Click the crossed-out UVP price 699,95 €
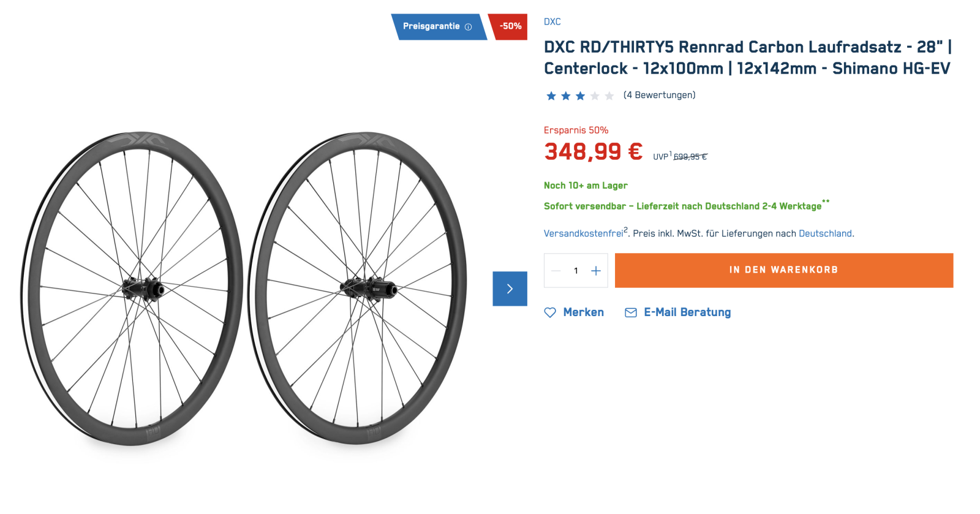 pyautogui.click(x=690, y=157)
